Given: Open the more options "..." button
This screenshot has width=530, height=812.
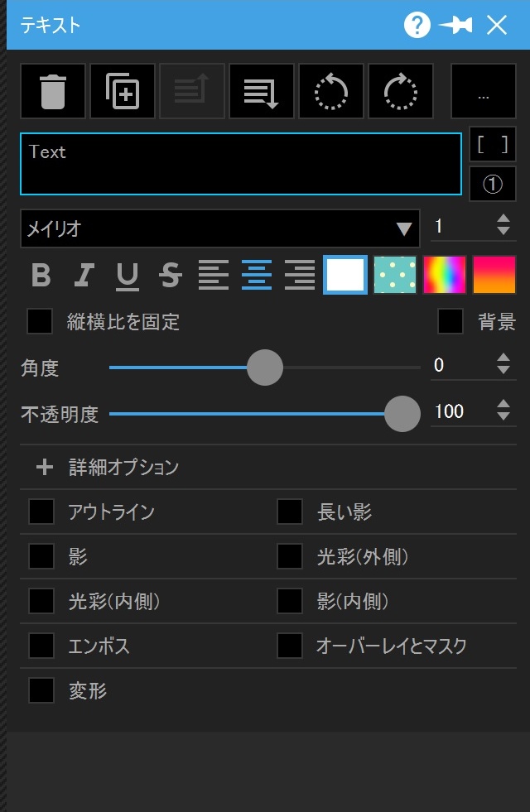Looking at the screenshot, I should (x=484, y=92).
